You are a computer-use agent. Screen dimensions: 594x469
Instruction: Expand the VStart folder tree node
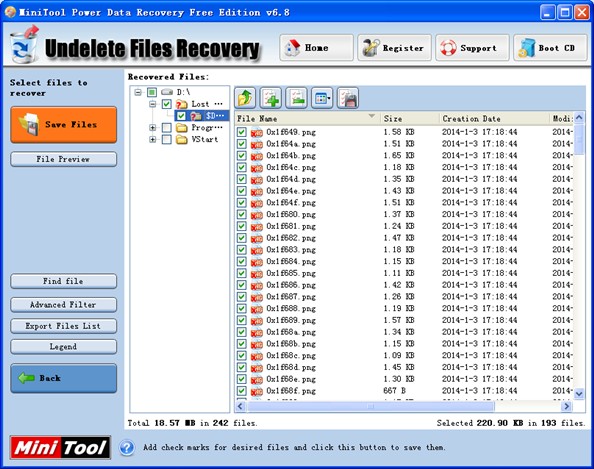153,139
